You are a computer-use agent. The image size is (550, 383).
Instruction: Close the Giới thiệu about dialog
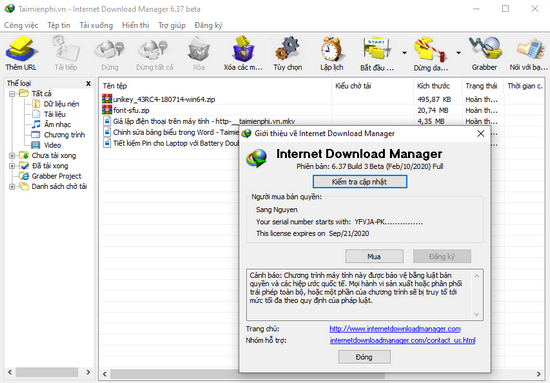481,134
